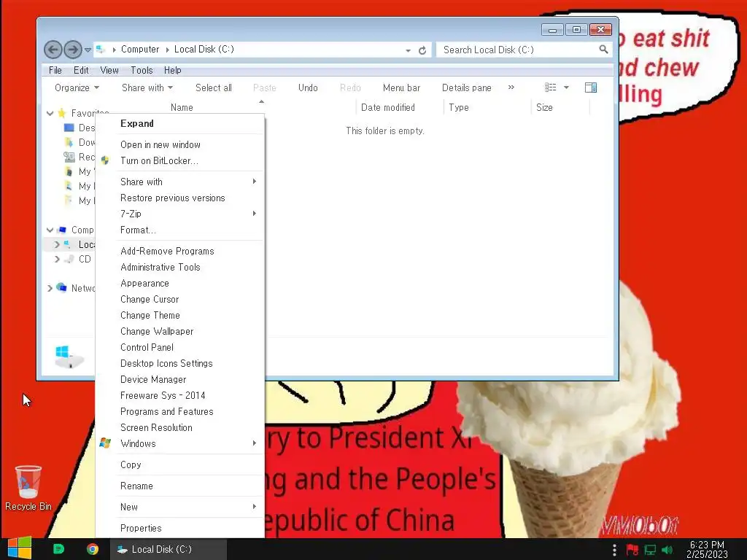Click the CD drive icon
747x560 pixels.
pos(69,259)
